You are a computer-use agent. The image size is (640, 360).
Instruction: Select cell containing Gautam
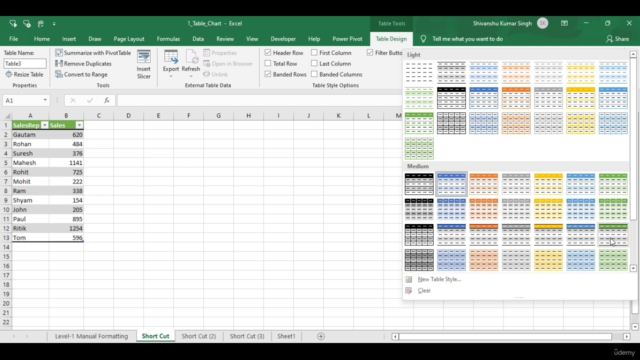(30, 135)
